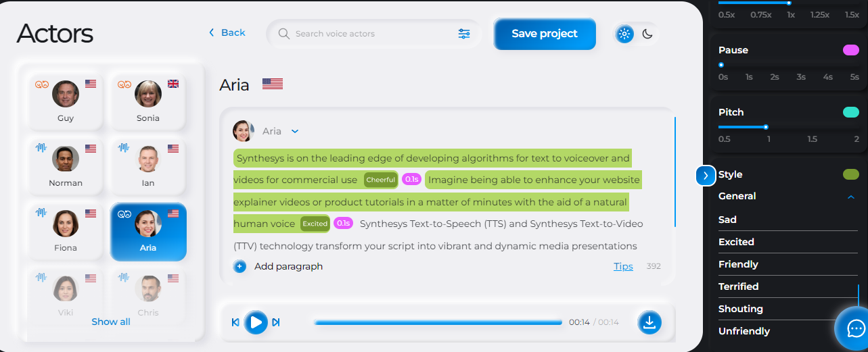Toggle the teal Pitch color switch
This screenshot has width=868, height=352.
851,112
